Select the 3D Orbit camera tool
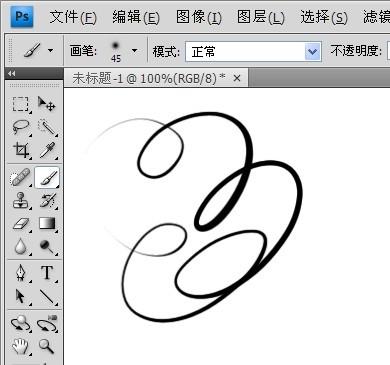The height and width of the screenshot is (365, 390). pyautogui.click(x=47, y=323)
